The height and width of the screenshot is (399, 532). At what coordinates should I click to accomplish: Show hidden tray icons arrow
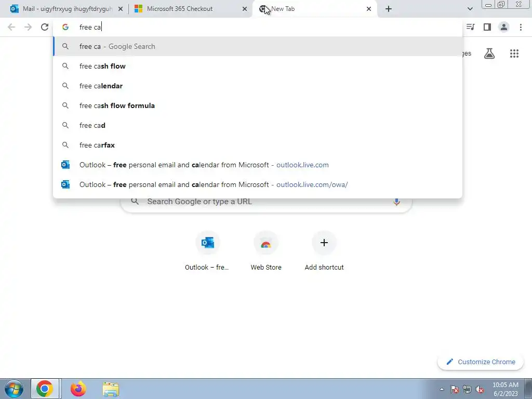(442, 389)
